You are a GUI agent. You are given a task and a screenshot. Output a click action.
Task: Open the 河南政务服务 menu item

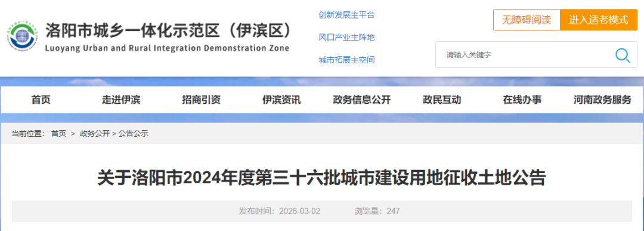(602, 100)
